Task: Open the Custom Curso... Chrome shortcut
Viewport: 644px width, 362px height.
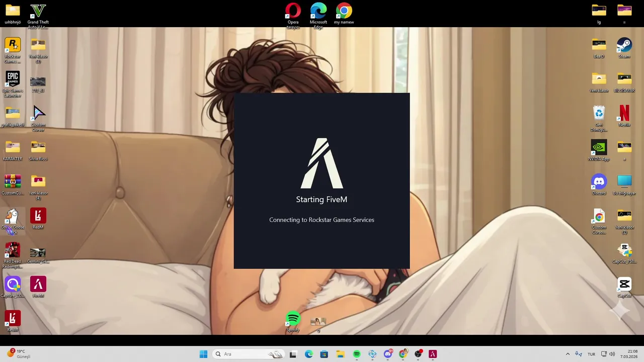Action: point(599,221)
